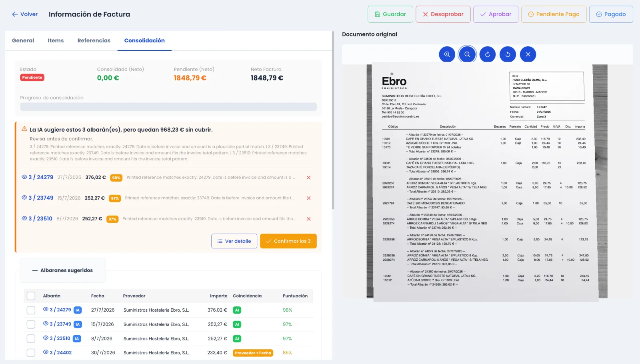View albarán 3 / 23749 in suggestion panel

pyautogui.click(x=24, y=198)
